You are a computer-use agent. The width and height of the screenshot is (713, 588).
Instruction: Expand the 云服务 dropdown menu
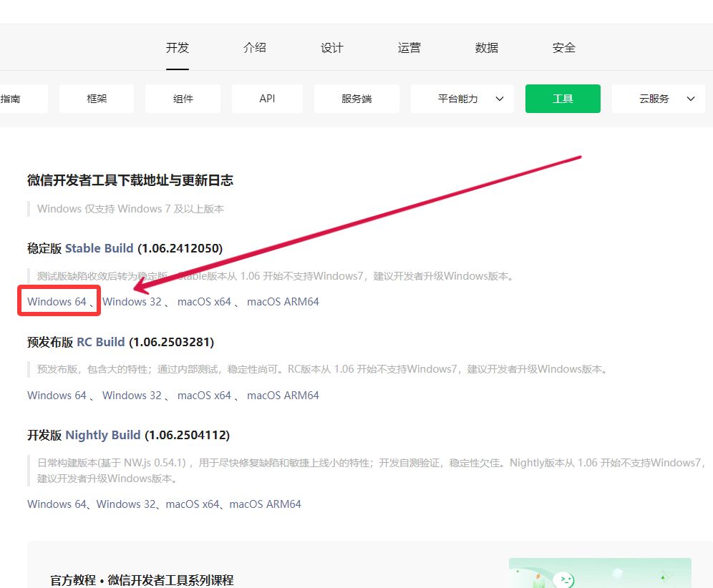658,98
